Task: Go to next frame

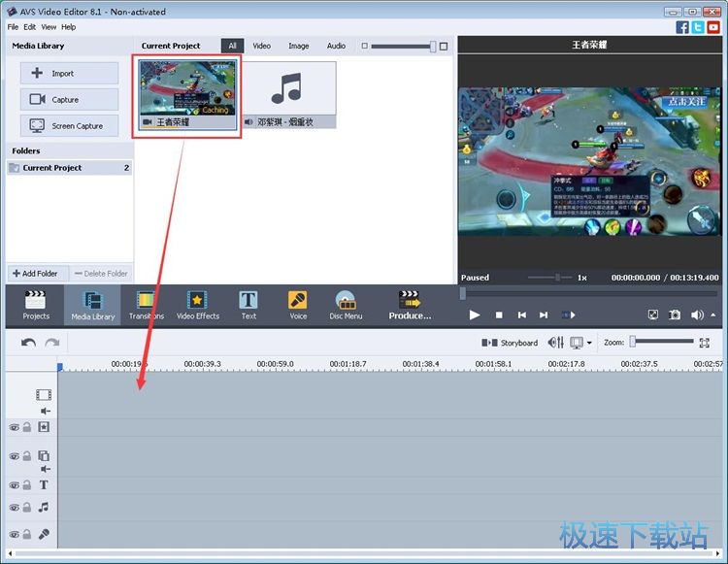Action: (544, 315)
